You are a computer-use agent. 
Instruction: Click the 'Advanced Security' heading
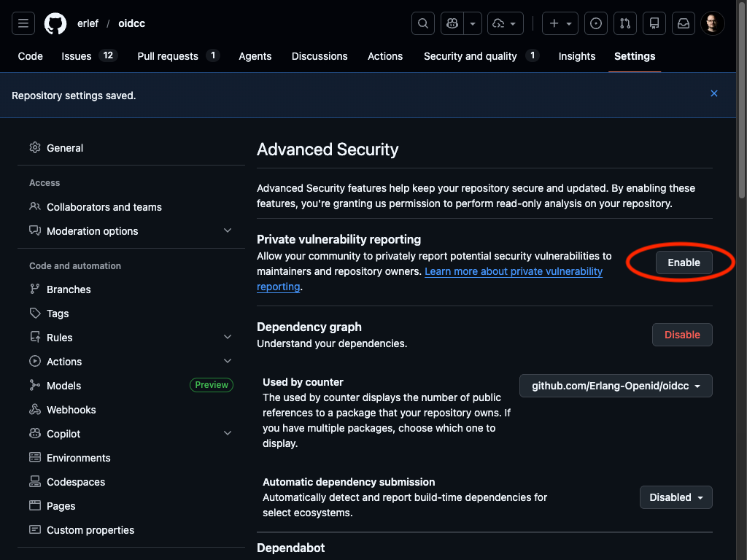point(328,149)
